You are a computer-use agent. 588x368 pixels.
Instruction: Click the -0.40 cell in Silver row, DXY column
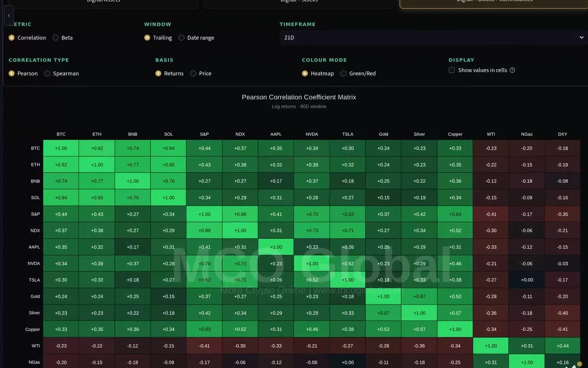(x=563, y=313)
